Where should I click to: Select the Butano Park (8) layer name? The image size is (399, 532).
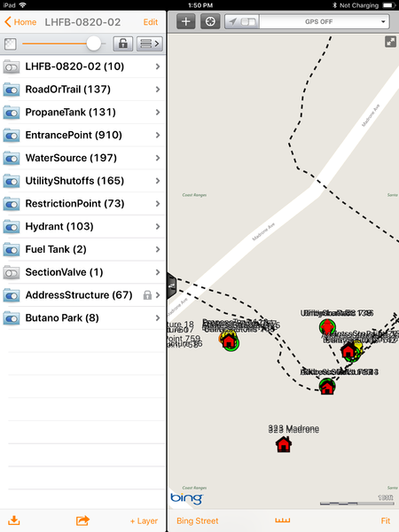click(x=62, y=318)
